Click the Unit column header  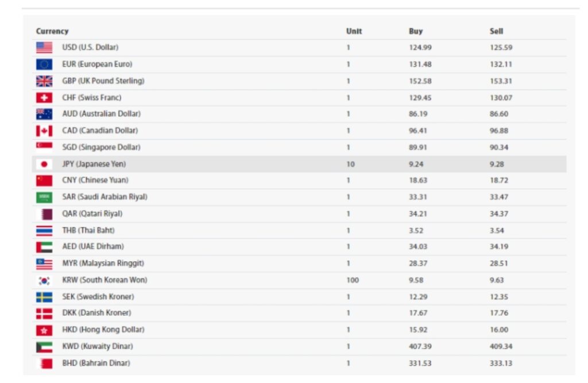[x=354, y=31]
